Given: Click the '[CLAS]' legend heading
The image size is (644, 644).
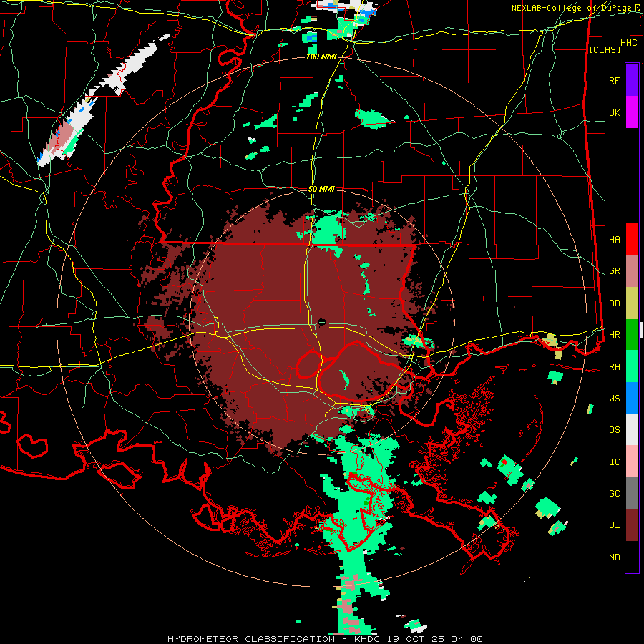Looking at the screenshot, I should 605,49.
